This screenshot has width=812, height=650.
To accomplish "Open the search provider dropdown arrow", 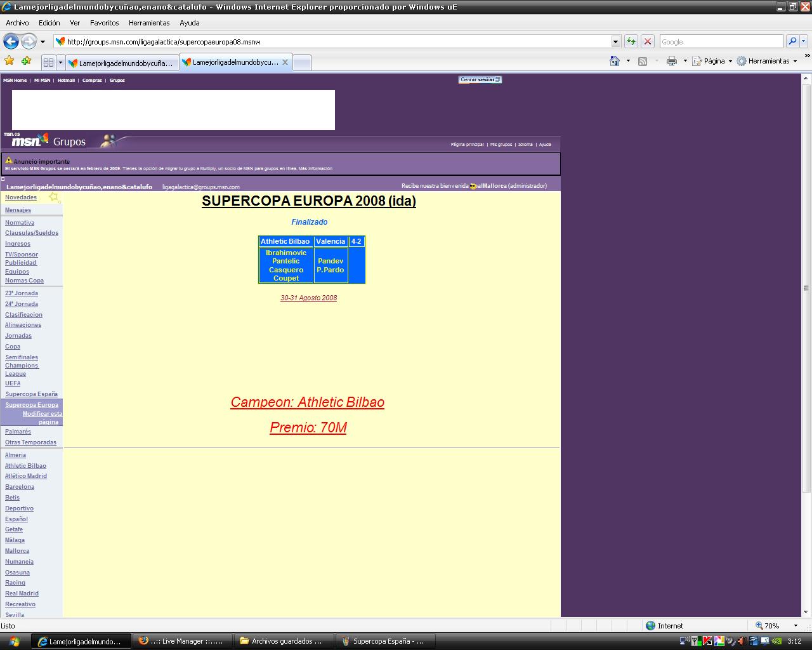I will 804,41.
